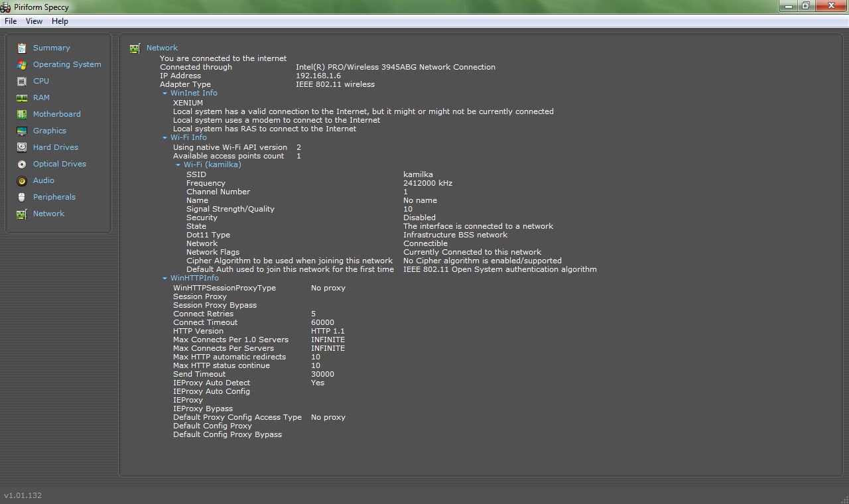Show the CPU section
Screen dimensions: 849x504
[x=41, y=81]
